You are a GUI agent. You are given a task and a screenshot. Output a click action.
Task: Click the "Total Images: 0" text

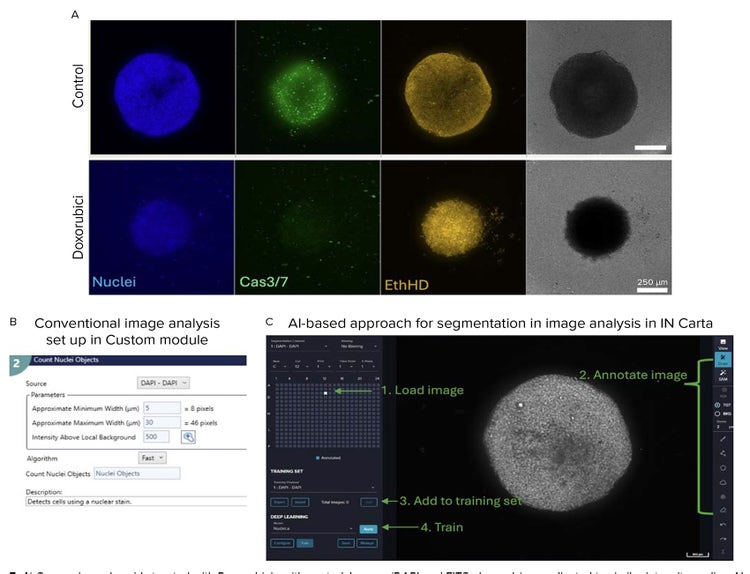[335, 502]
